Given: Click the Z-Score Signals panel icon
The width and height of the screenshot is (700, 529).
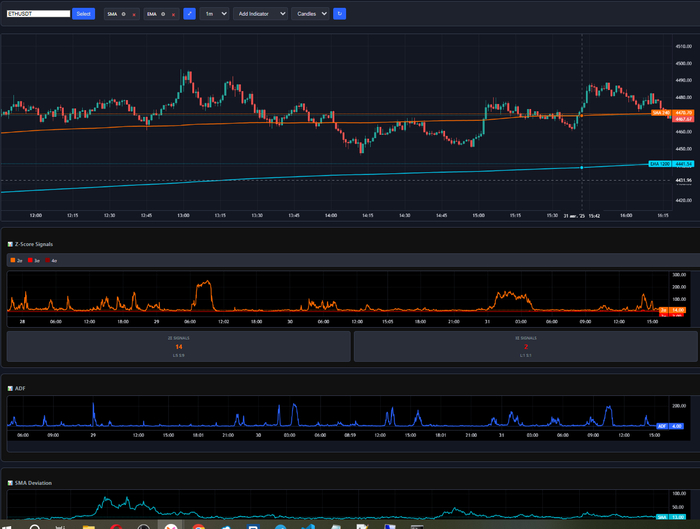Looking at the screenshot, I should (10, 244).
